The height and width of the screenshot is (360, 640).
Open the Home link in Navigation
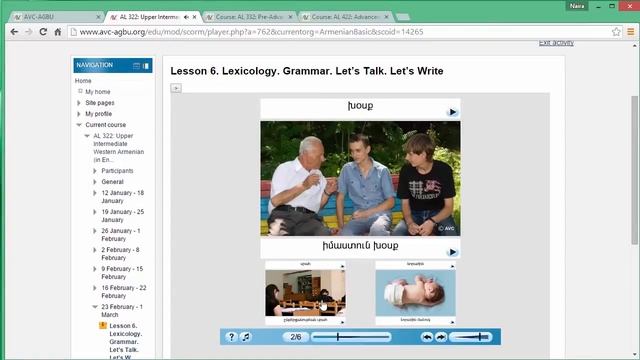pos(83,81)
